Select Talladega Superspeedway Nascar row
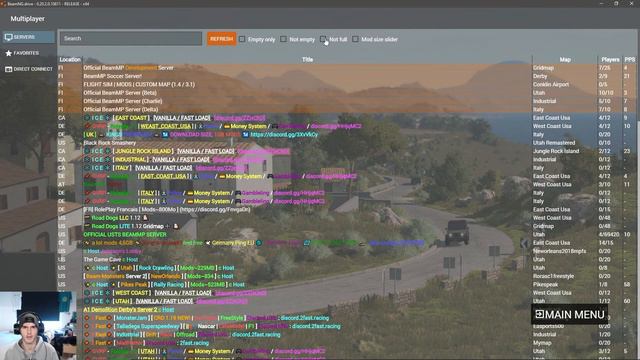Viewport: 640px width, 360px height. point(347,326)
